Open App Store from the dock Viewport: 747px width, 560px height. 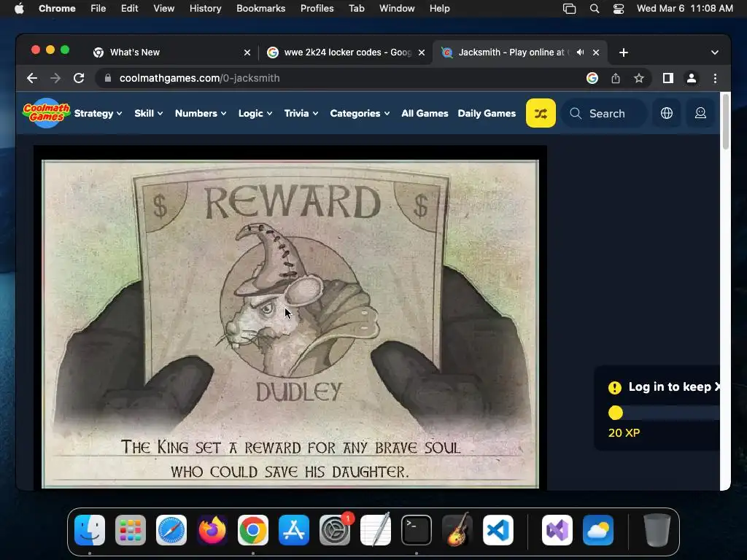click(294, 530)
